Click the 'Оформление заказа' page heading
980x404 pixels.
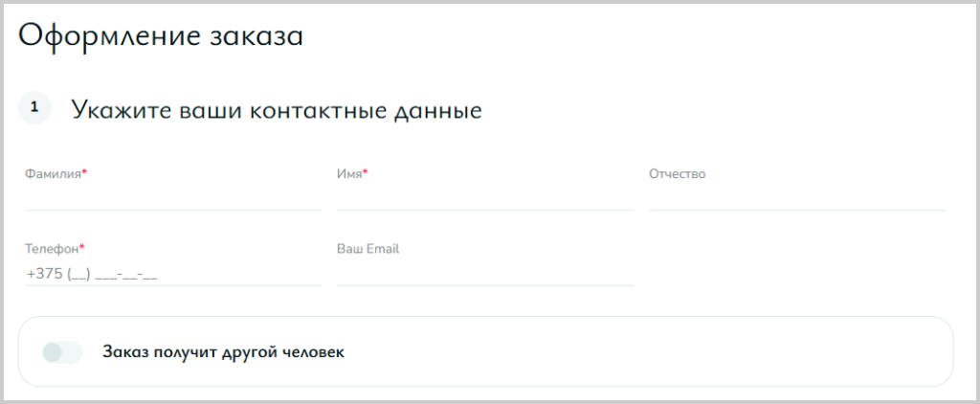pyautogui.click(x=161, y=36)
